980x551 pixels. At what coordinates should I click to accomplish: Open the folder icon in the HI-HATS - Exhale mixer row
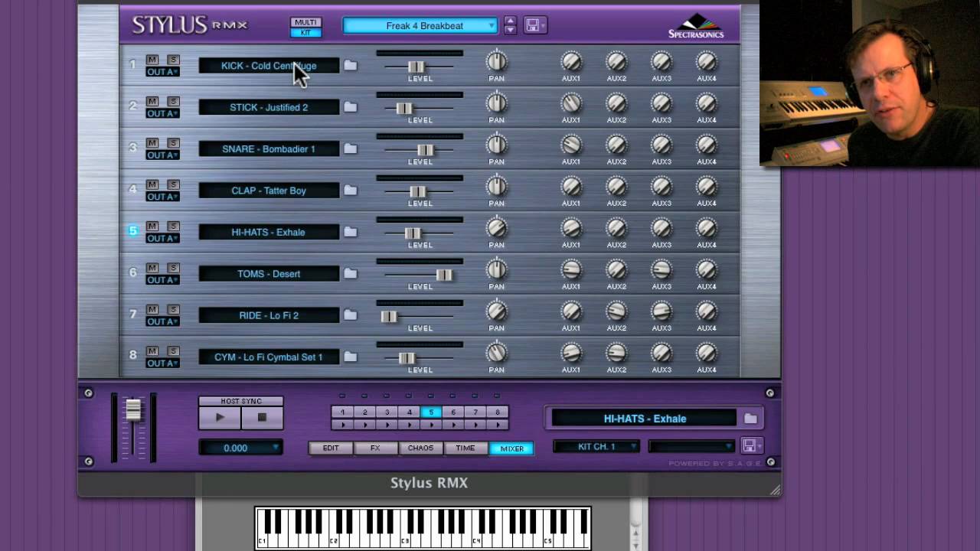coord(350,232)
